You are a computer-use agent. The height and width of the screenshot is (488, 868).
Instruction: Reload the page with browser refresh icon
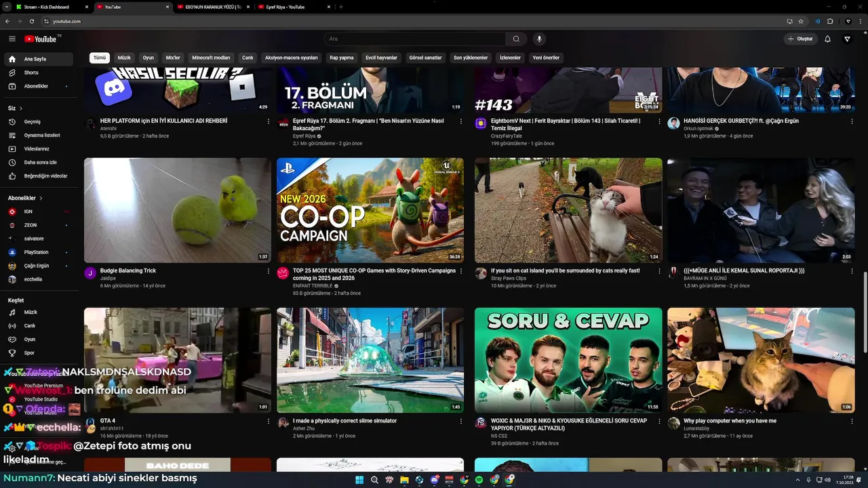[x=31, y=22]
